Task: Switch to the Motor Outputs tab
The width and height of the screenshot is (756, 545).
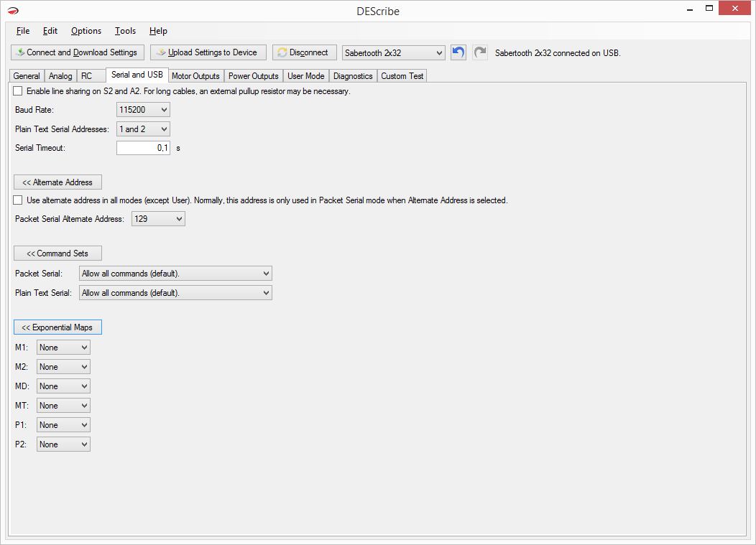Action: click(x=195, y=76)
